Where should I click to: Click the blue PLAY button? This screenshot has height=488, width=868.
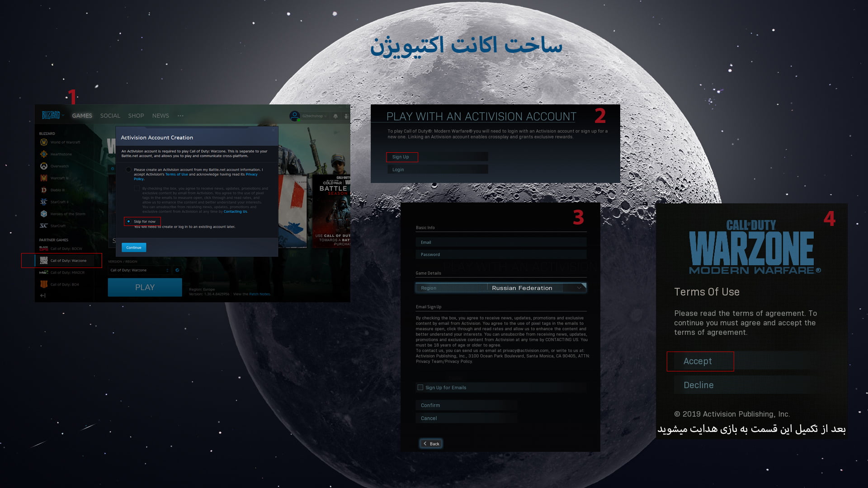pyautogui.click(x=145, y=287)
